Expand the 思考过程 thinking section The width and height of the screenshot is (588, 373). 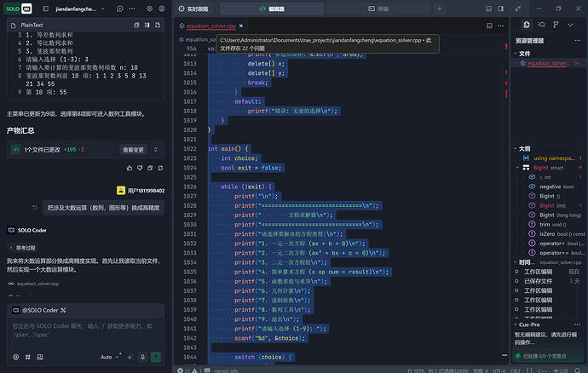pyautogui.click(x=22, y=248)
